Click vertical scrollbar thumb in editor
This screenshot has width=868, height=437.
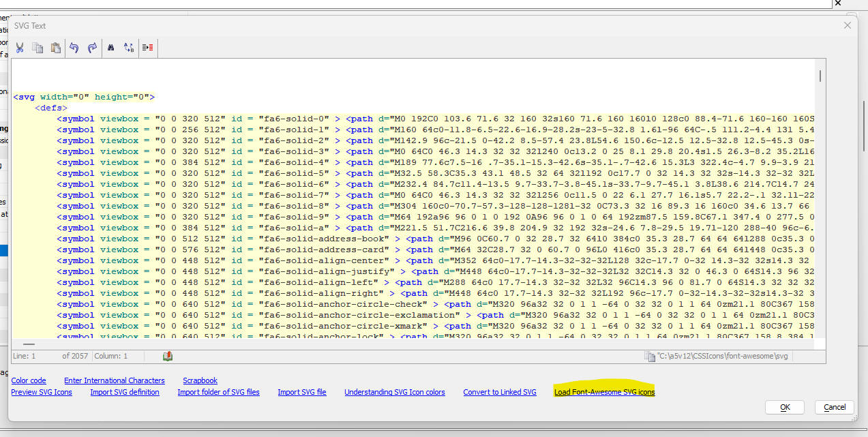[x=820, y=76]
